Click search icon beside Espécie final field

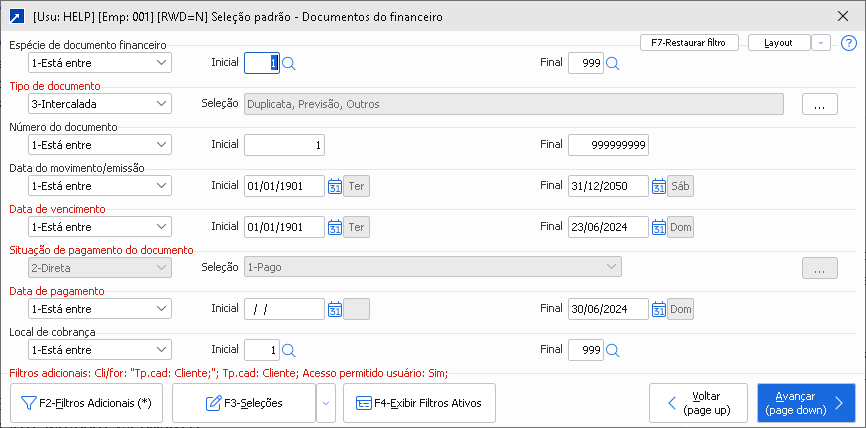(x=613, y=63)
